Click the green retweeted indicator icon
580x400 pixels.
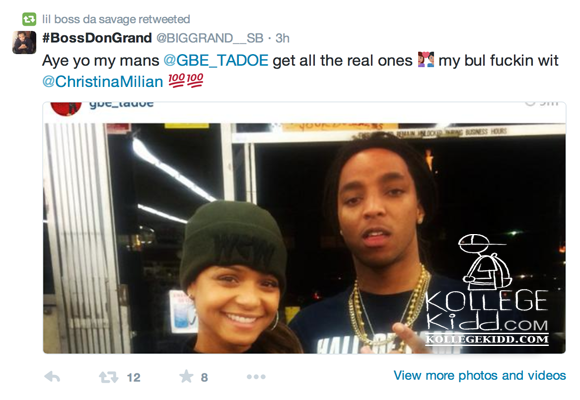29,19
